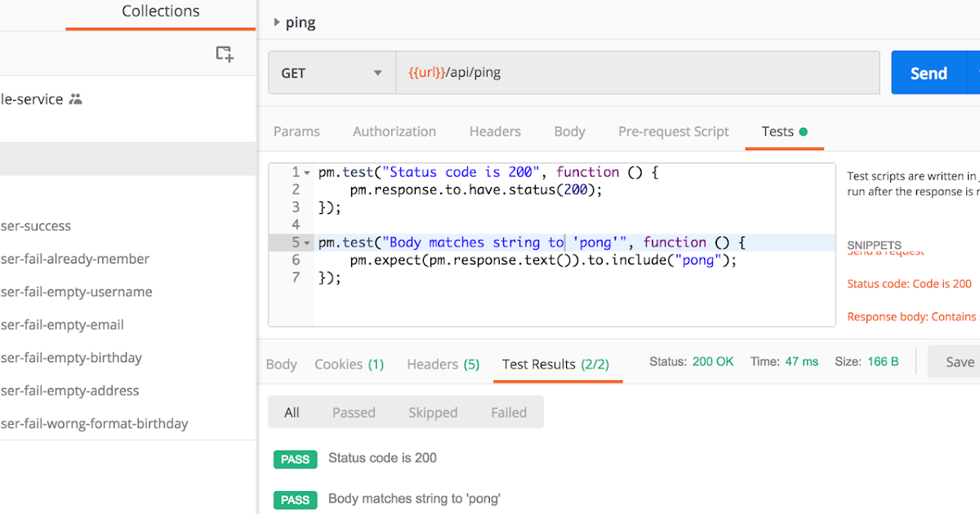
Task: Click the Save button
Action: (x=961, y=361)
